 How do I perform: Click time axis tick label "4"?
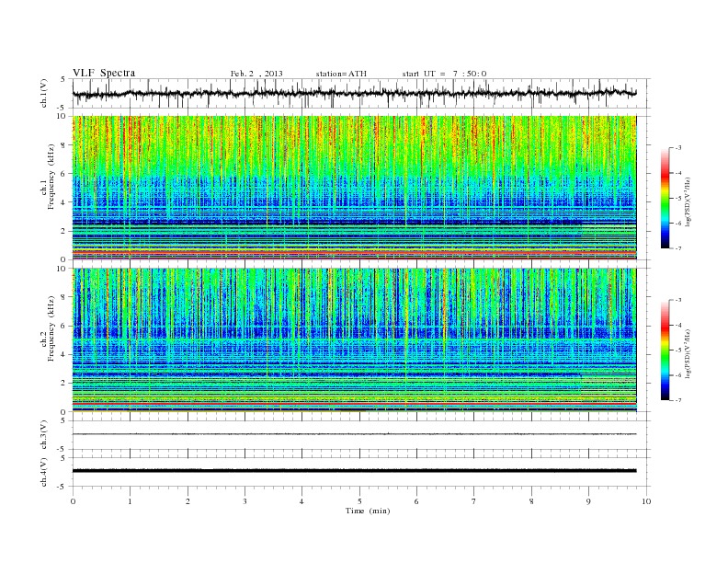click(301, 501)
